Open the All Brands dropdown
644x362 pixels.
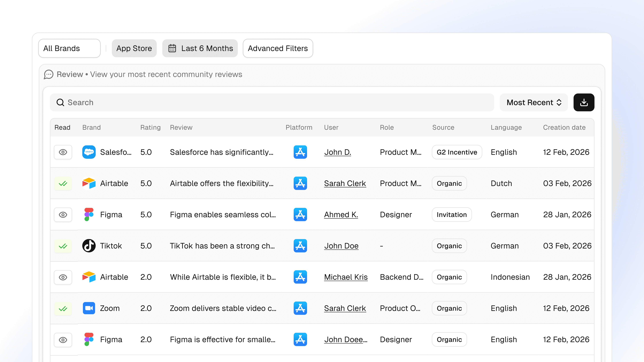69,48
